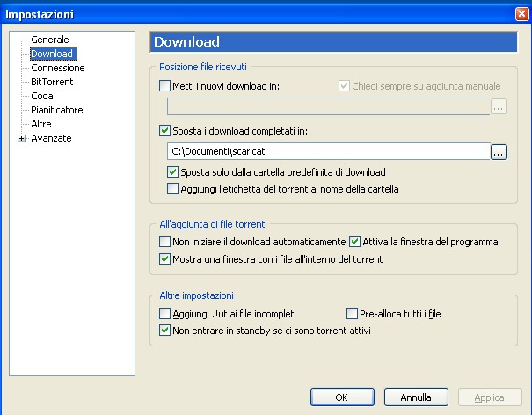Open the BitTorrent settings category
Image resolution: width=532 pixels, height=415 pixels.
(51, 82)
